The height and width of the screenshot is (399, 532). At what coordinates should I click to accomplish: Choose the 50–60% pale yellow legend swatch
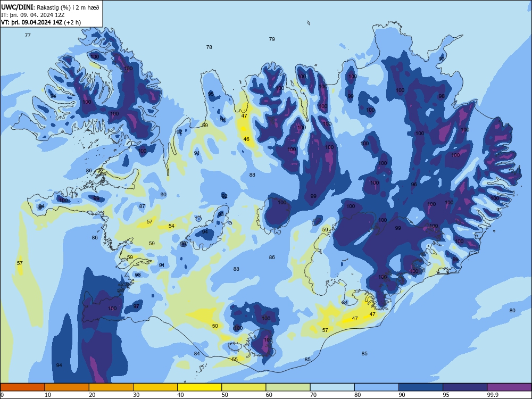tap(244, 387)
